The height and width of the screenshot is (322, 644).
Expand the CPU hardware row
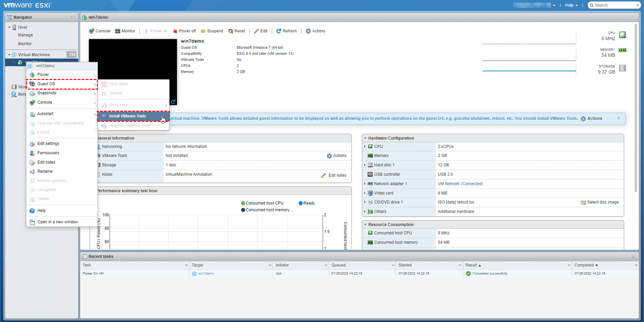click(x=365, y=147)
